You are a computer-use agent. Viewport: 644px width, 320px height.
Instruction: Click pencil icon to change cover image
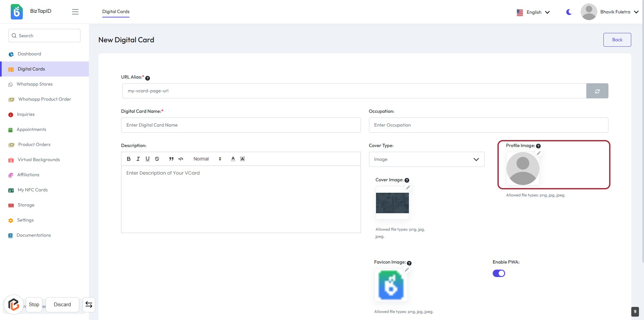[408, 187]
